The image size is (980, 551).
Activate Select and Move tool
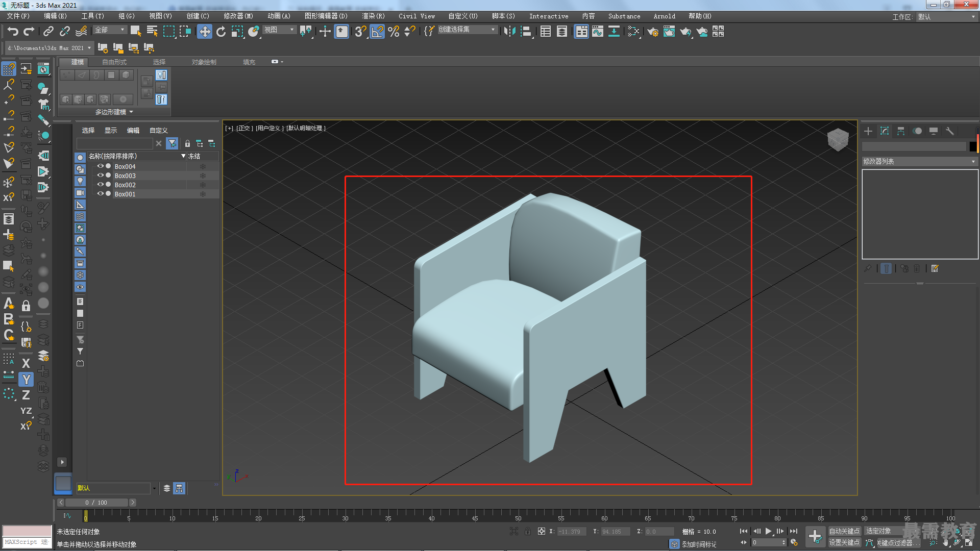point(205,32)
